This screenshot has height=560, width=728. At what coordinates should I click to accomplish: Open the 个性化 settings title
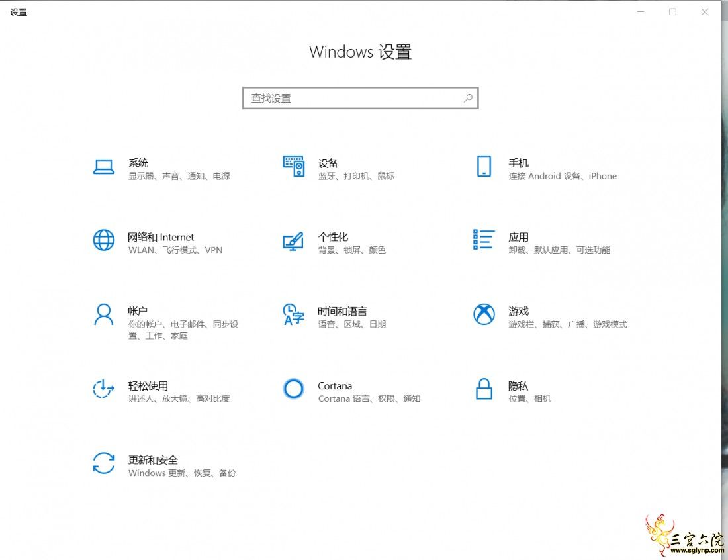click(x=333, y=237)
